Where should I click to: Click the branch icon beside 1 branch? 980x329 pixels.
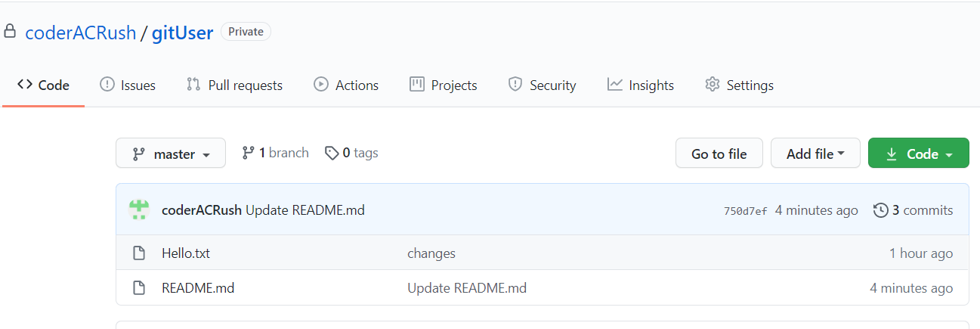click(x=248, y=153)
